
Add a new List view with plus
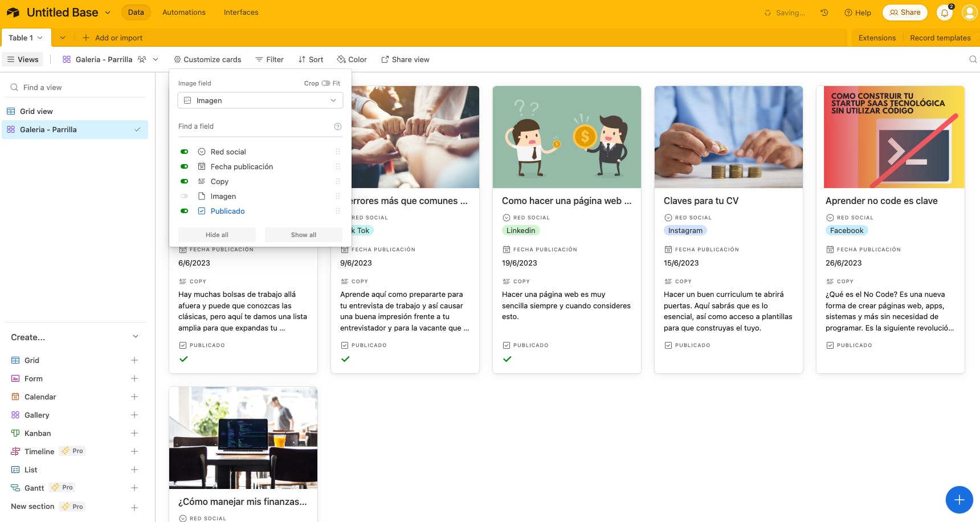[134, 470]
